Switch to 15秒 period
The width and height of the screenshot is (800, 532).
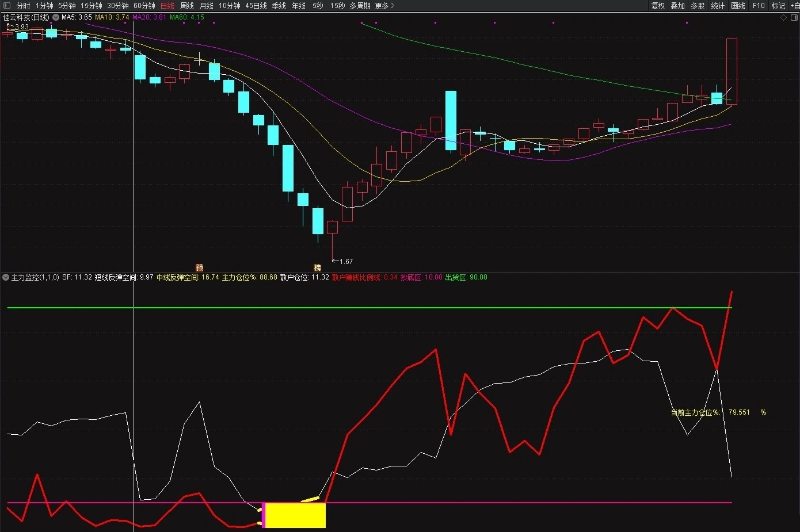click(x=338, y=6)
